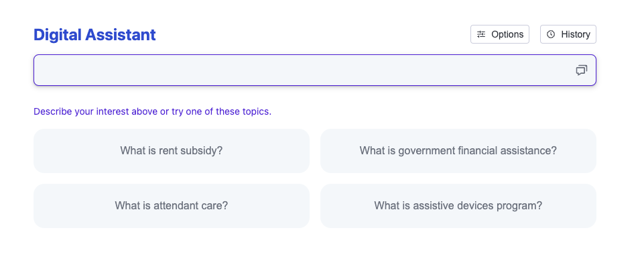Click the chat bubbles icon in search box

581,70
